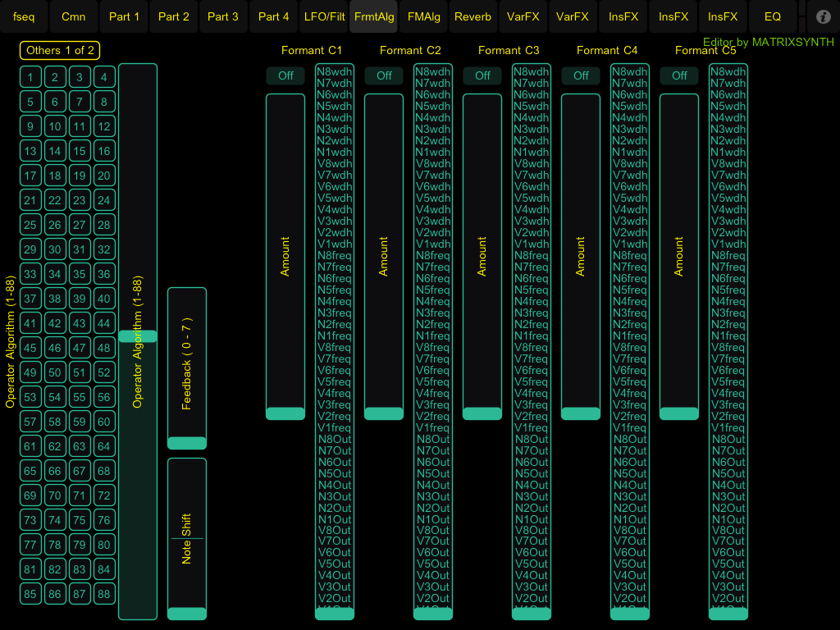Pick N8Out in Formant C5 list
This screenshot has width=840, height=630.
728,439
